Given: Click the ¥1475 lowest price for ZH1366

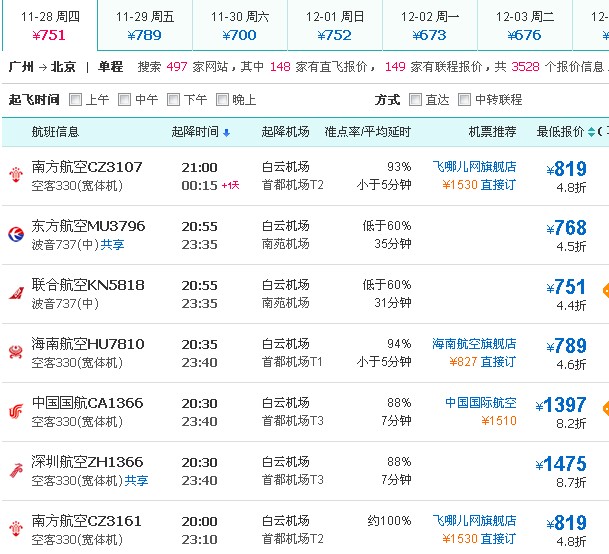Looking at the screenshot, I should pyautogui.click(x=561, y=464).
